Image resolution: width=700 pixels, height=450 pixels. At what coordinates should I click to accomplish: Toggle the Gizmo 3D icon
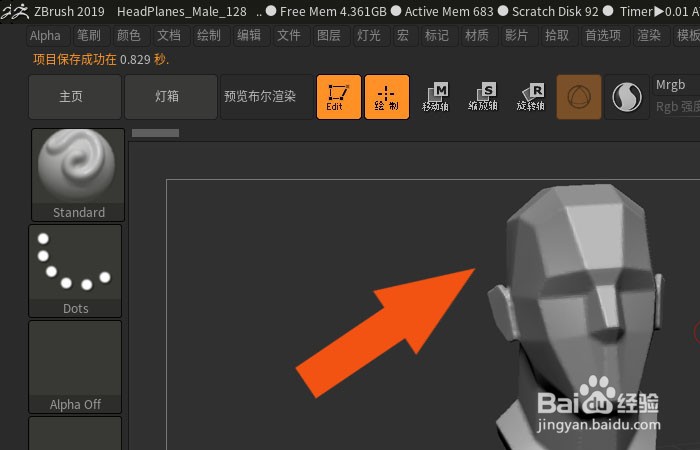pyautogui.click(x=579, y=97)
